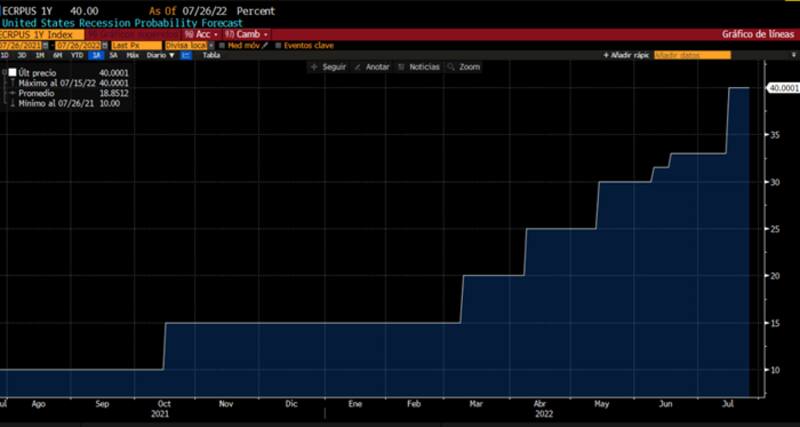Click the start date field 07/26/2021
This screenshot has height=427, width=800.
tap(26, 45)
